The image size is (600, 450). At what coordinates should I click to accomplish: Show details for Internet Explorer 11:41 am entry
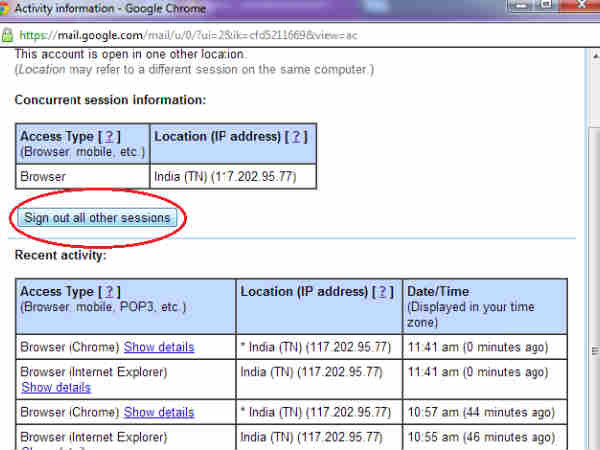56,388
